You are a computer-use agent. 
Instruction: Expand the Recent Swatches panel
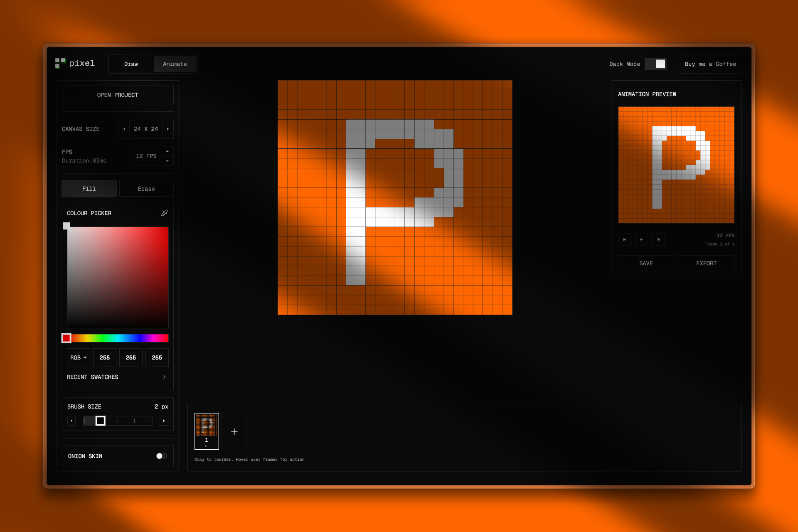164,377
